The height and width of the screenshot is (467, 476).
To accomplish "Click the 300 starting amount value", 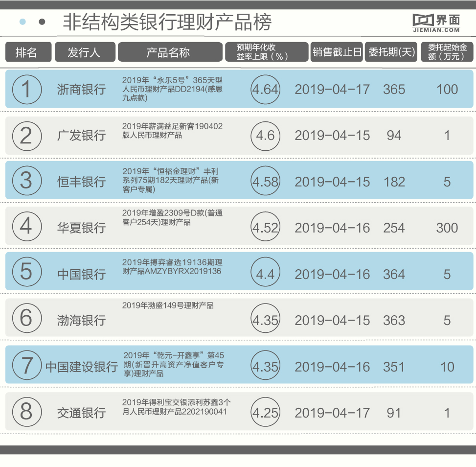I will pos(447,228).
